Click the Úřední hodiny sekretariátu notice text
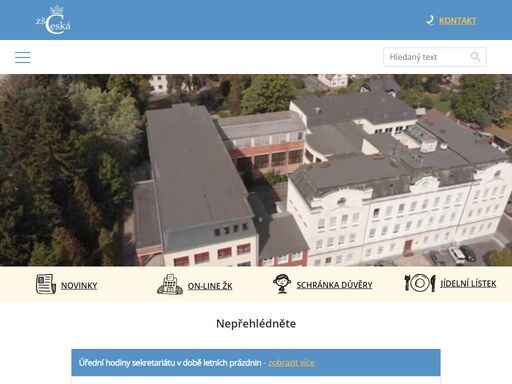The height and width of the screenshot is (384, 512). tap(170, 363)
